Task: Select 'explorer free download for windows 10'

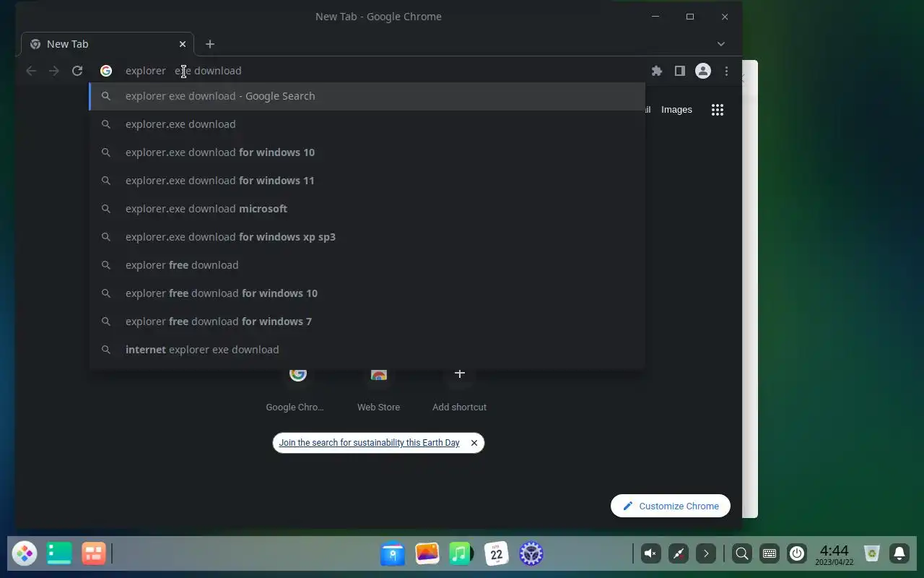Action: click(367, 293)
